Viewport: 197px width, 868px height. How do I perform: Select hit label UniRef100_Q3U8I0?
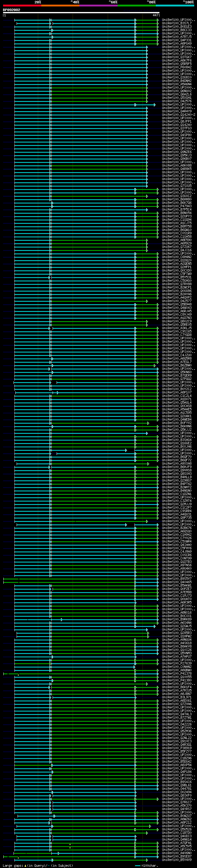[177, 78]
